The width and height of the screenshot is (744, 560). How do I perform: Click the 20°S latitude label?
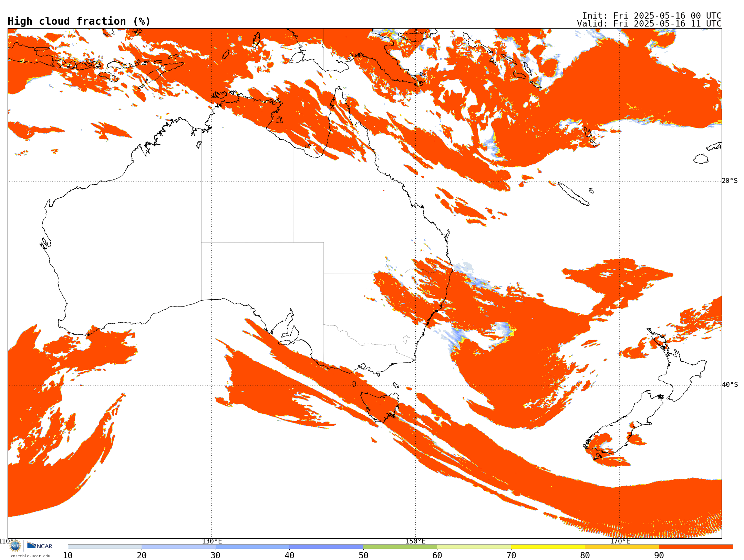[x=730, y=181]
